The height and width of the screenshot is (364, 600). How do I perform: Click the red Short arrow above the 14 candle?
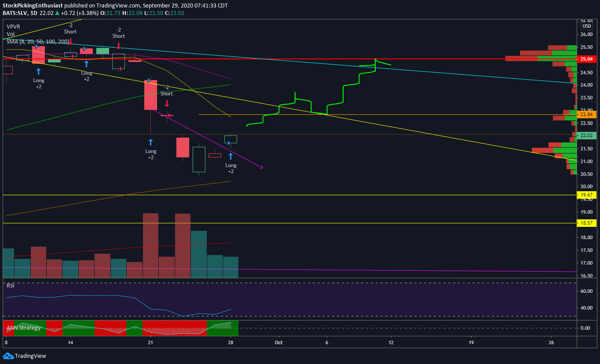(x=70, y=41)
